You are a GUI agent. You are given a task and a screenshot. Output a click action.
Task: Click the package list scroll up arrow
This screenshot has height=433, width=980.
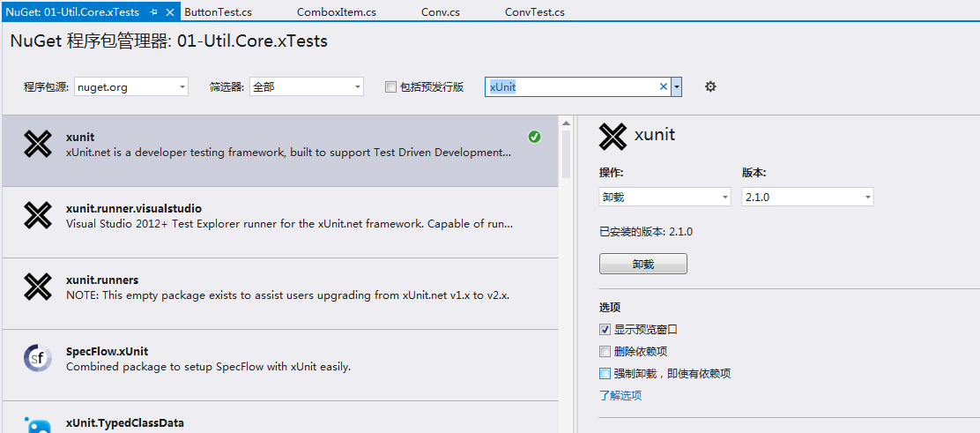pos(567,123)
